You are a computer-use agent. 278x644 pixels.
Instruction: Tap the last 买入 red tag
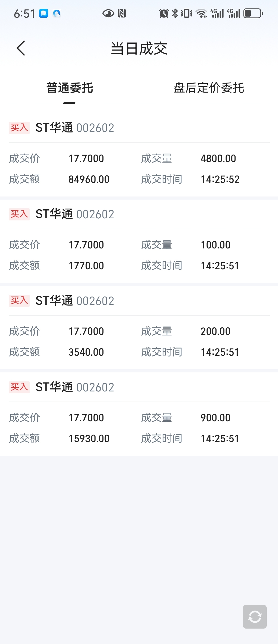coord(19,387)
